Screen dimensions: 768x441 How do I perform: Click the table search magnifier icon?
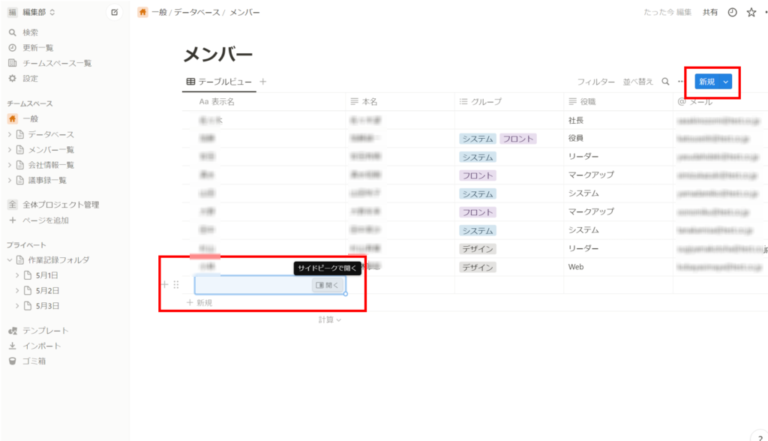point(665,81)
